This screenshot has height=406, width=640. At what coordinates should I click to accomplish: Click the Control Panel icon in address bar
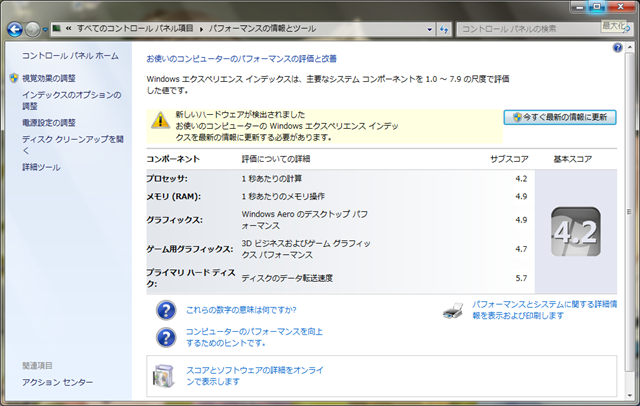coord(57,28)
